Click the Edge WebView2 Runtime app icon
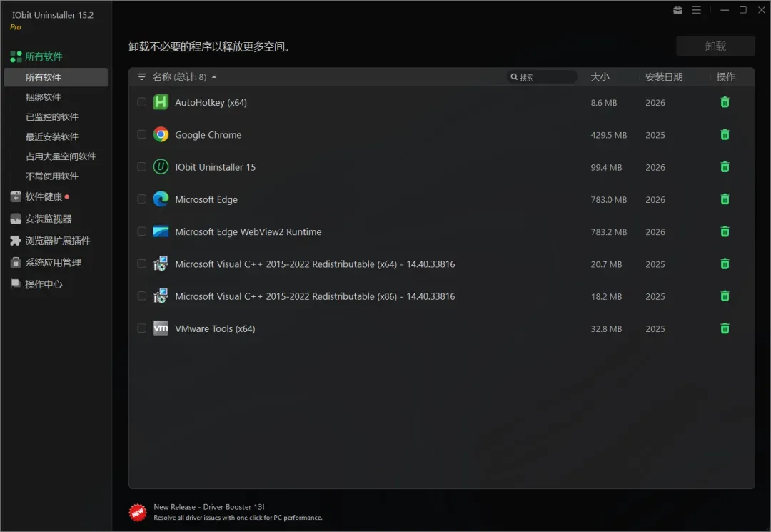Viewport: 771px width, 532px height. pos(161,231)
